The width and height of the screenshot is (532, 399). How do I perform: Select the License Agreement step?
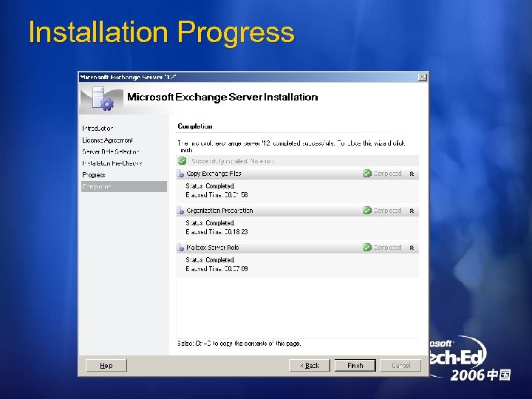coord(107,140)
